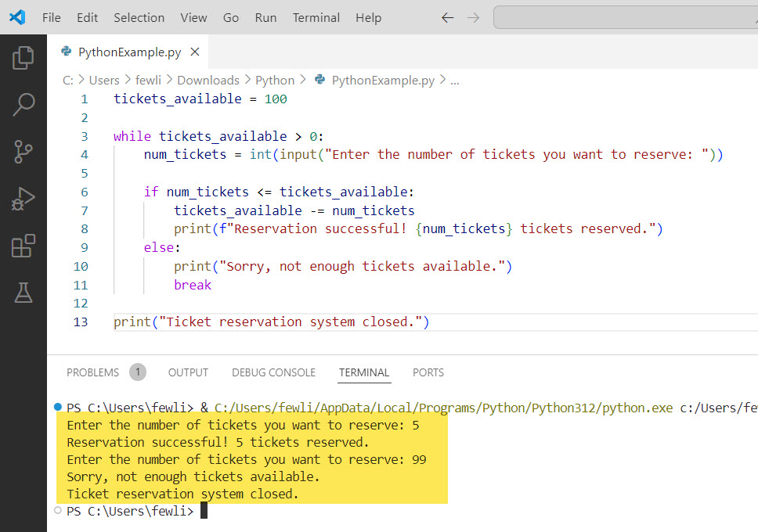
Task: Open the Search view icon
Action: pyautogui.click(x=23, y=104)
